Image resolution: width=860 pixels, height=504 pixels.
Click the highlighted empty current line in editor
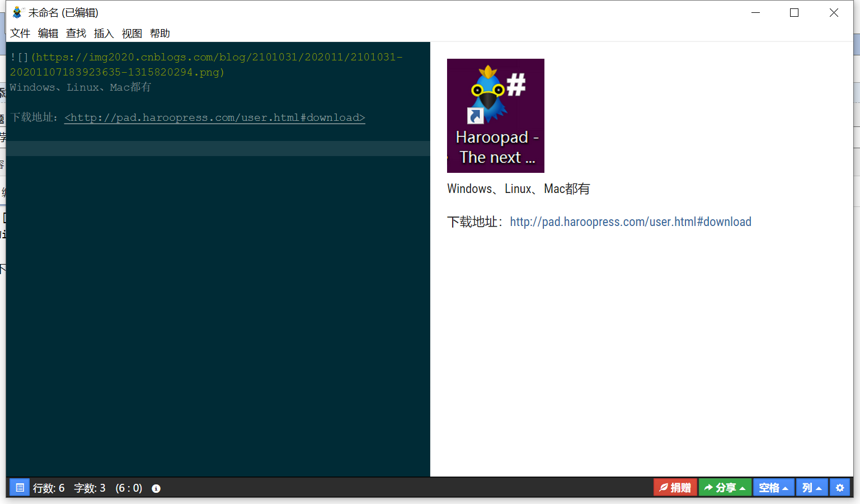[218, 148]
